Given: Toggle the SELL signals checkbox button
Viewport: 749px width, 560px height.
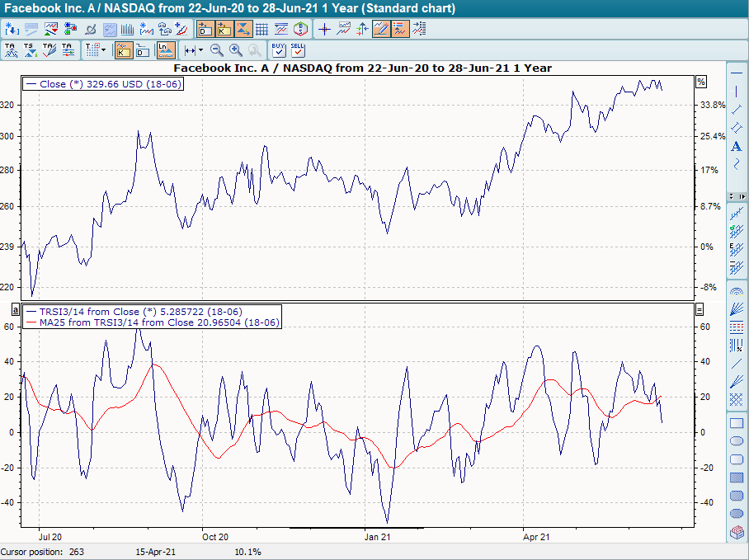Looking at the screenshot, I should 298,50.
